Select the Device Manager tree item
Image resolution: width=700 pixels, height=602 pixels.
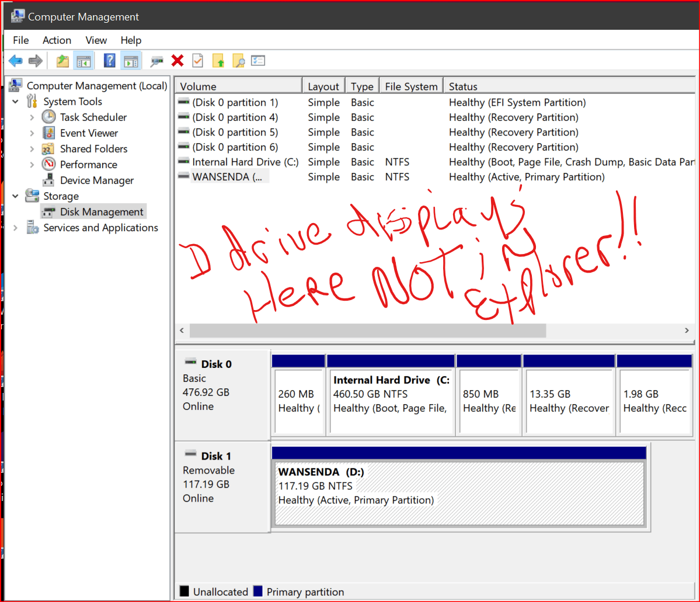(88, 180)
